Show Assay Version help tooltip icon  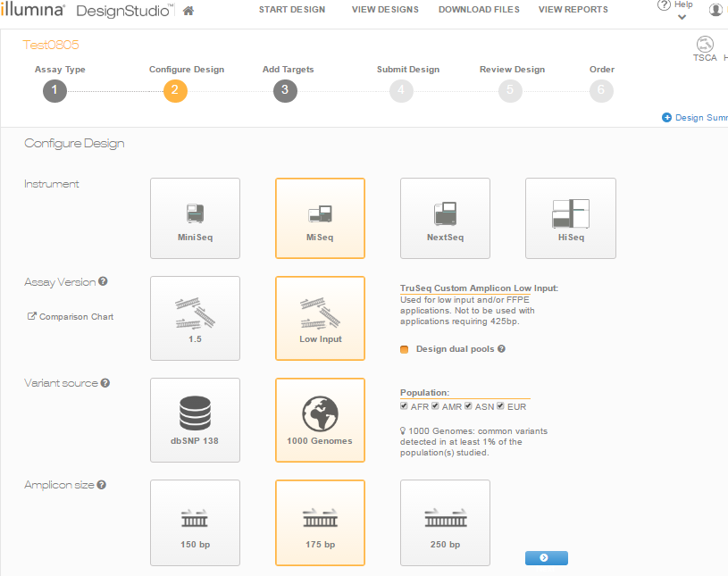pyautogui.click(x=103, y=281)
